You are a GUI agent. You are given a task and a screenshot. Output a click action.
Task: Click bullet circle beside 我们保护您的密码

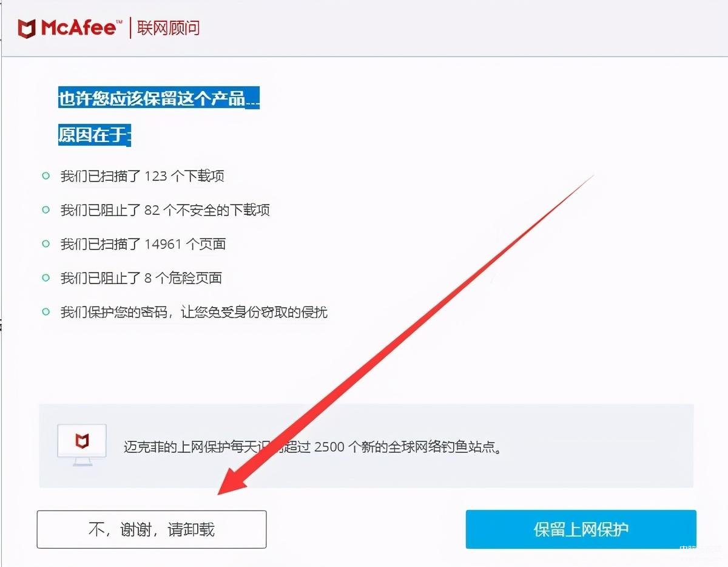46,311
